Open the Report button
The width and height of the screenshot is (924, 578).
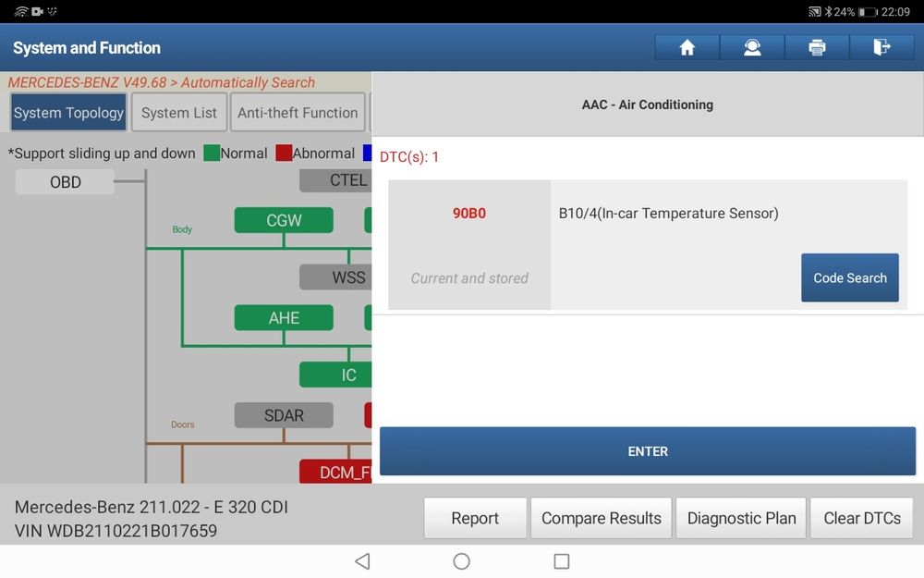(475, 518)
